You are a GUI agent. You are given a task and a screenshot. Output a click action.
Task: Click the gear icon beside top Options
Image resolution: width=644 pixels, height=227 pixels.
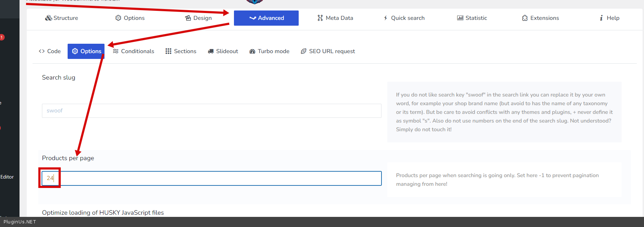coord(118,18)
